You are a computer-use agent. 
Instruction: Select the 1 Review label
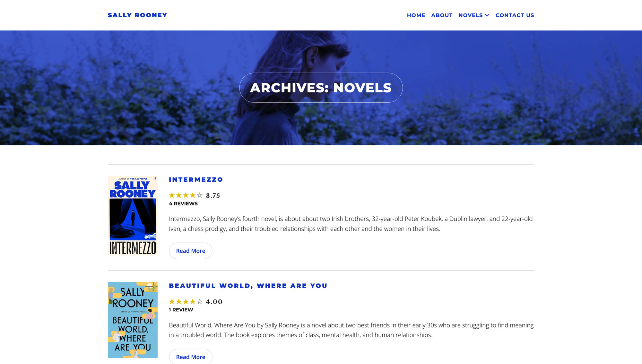[x=181, y=310]
